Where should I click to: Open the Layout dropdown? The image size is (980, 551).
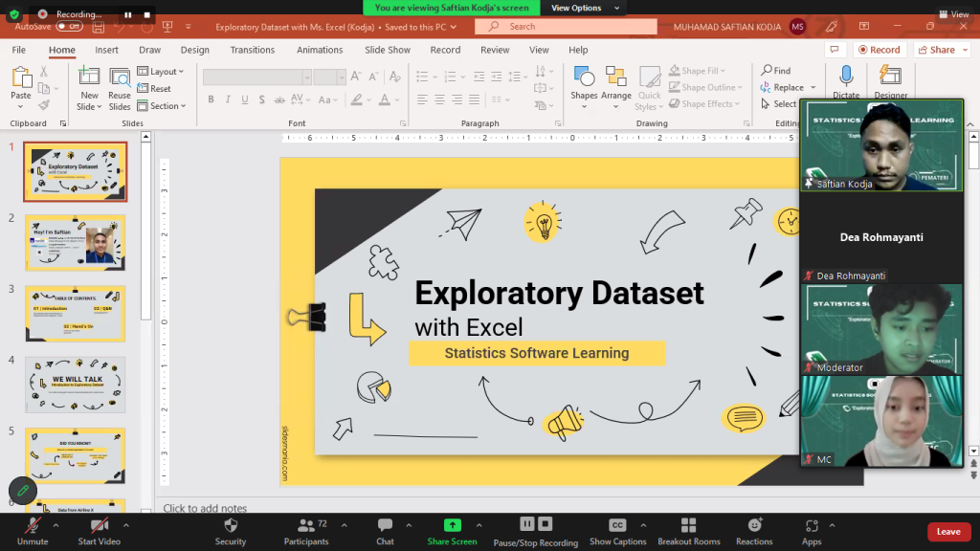[x=160, y=71]
